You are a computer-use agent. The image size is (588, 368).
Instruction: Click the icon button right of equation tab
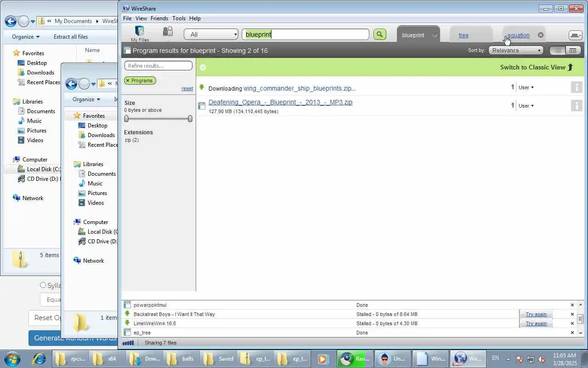575,35
